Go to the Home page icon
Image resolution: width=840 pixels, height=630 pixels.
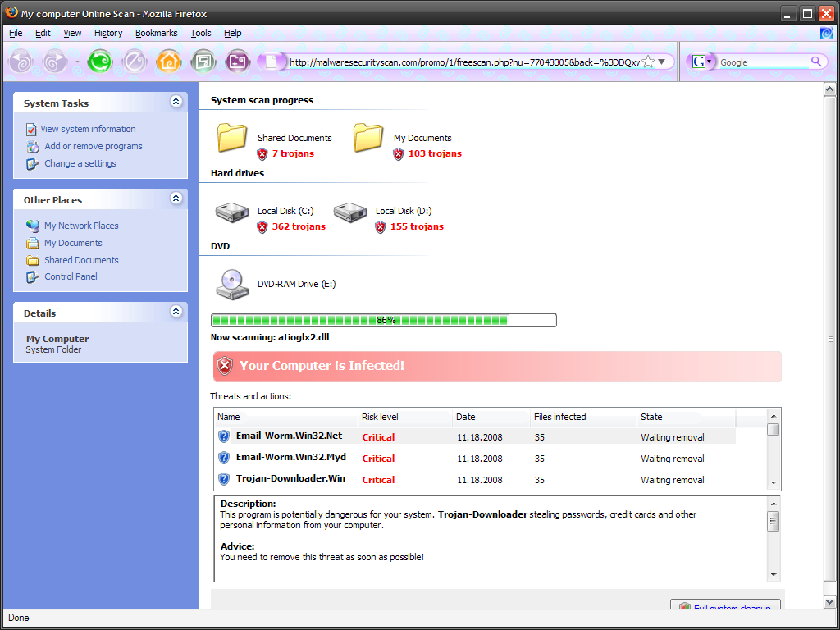click(x=169, y=62)
